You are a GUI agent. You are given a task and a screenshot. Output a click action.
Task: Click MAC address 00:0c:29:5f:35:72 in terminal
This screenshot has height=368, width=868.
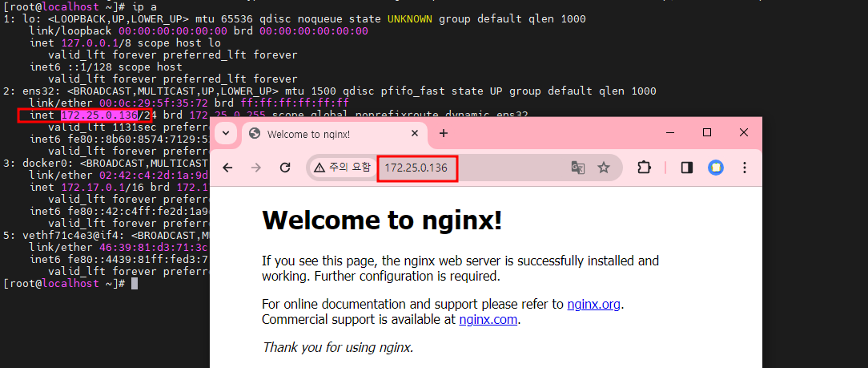tap(154, 103)
